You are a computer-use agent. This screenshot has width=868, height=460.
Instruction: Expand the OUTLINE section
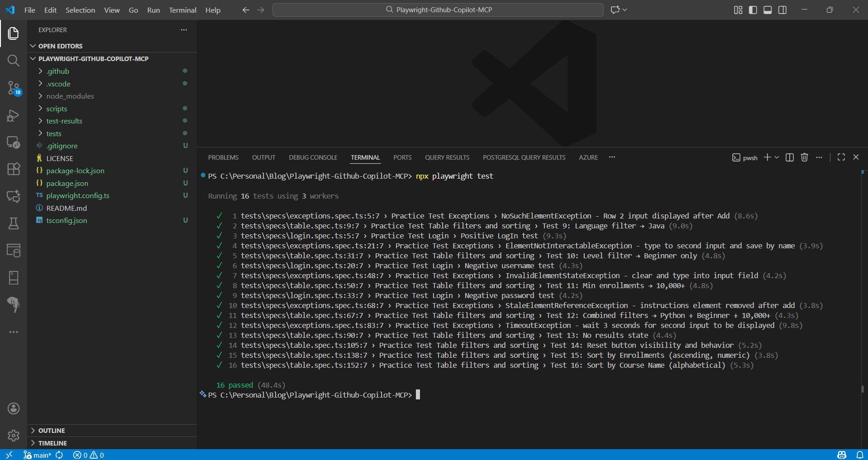(52, 431)
